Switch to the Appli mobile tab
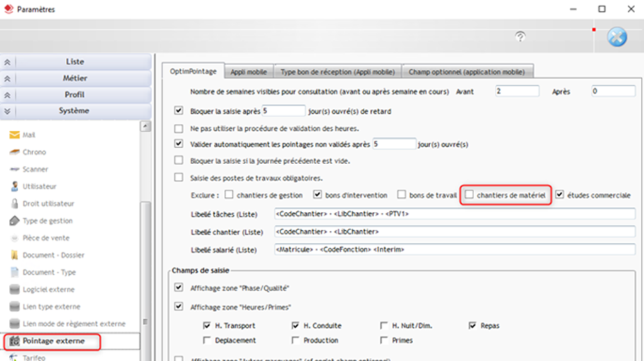Viewport: 644px width, 361px height. click(248, 72)
